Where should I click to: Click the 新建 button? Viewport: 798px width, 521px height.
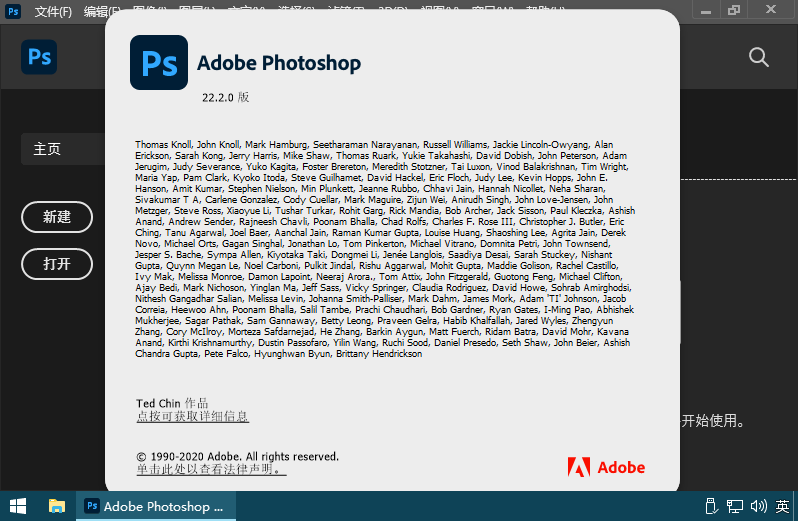[x=57, y=217]
